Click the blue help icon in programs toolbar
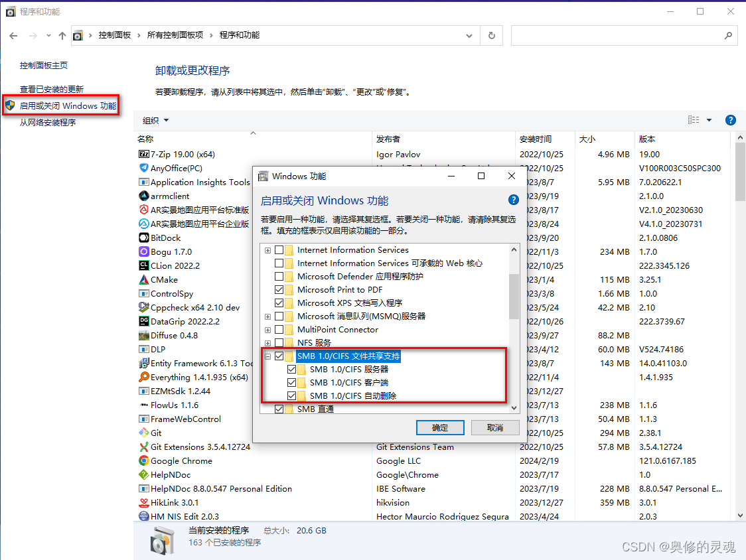746x560 pixels. click(730, 120)
